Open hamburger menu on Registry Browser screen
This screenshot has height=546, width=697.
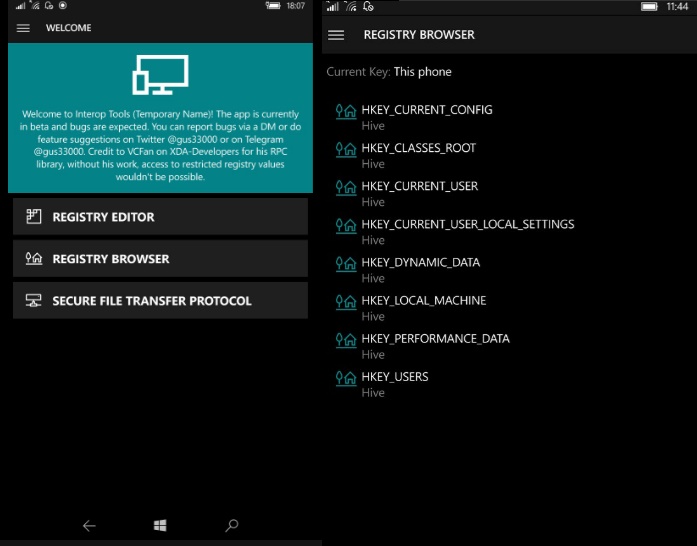pos(336,35)
